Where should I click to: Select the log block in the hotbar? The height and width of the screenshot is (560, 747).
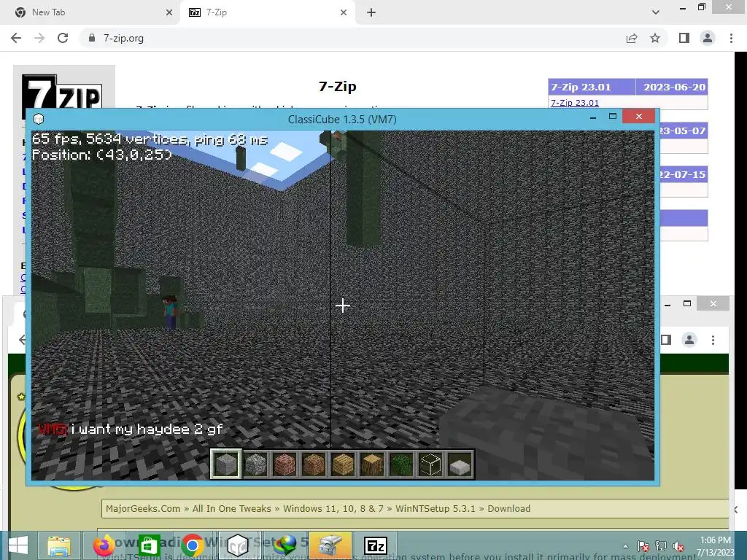(372, 464)
